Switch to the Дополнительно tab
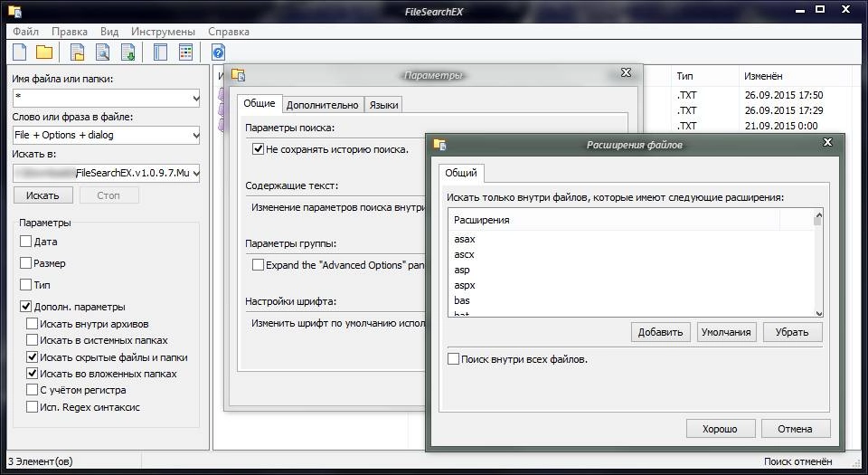This screenshot has width=868, height=475. [322, 105]
